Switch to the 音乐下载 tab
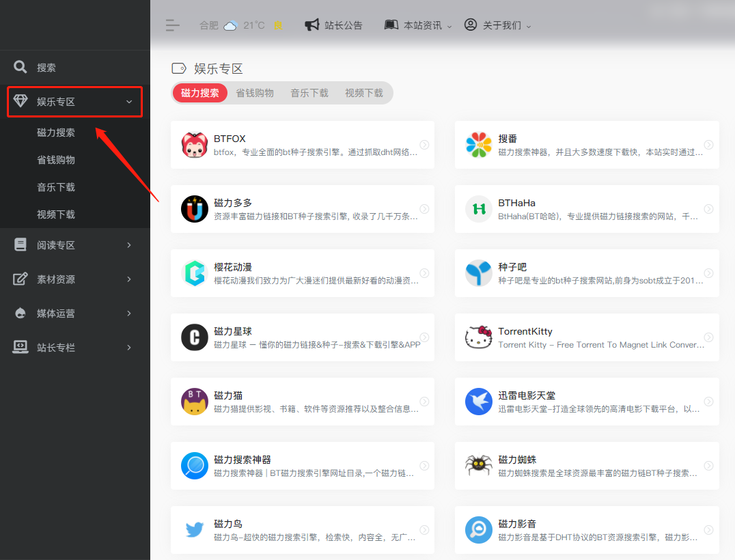This screenshot has width=735, height=560. pyautogui.click(x=309, y=93)
